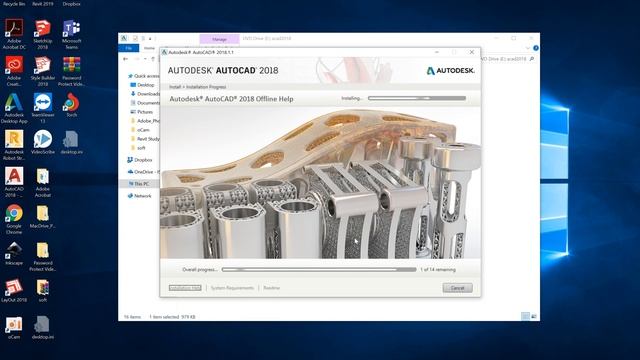
Task: Click the Overall progress bar
Action: click(x=319, y=269)
